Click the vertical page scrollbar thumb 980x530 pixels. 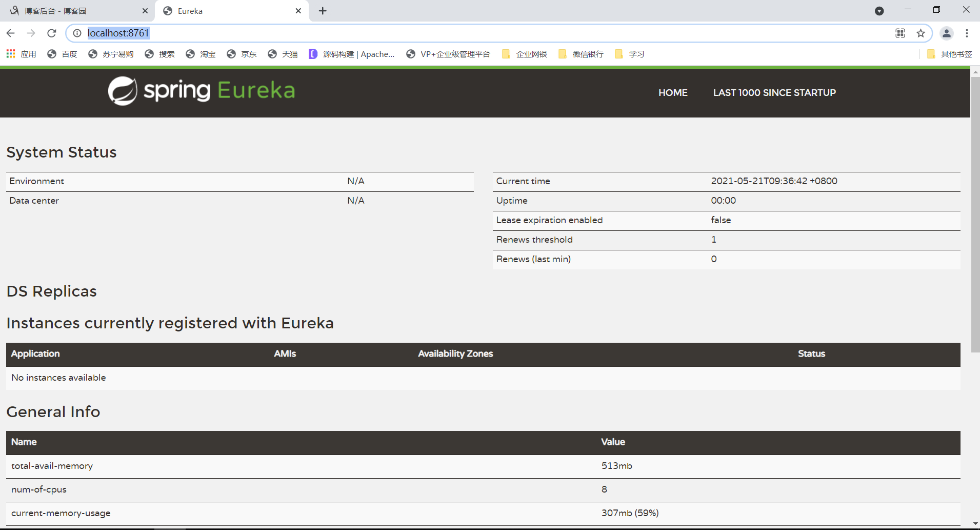point(975,214)
